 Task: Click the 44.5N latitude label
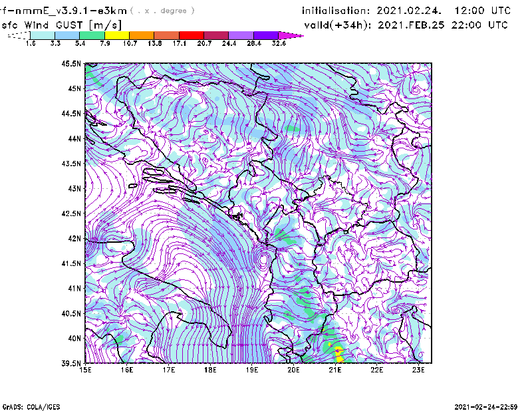click(x=71, y=113)
